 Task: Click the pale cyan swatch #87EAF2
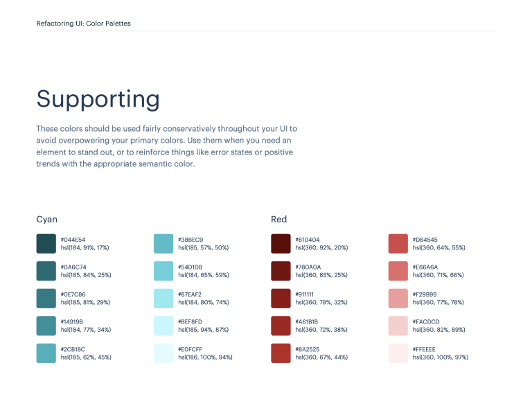tap(163, 299)
